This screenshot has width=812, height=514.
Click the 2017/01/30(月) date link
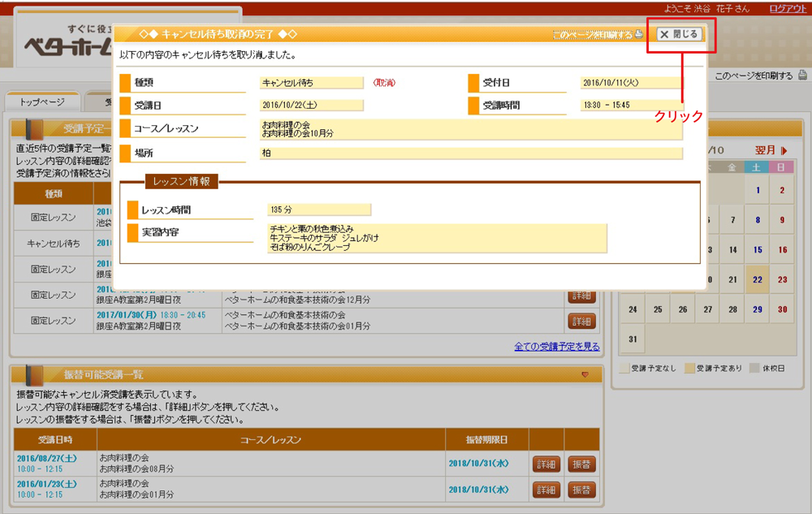pos(127,315)
